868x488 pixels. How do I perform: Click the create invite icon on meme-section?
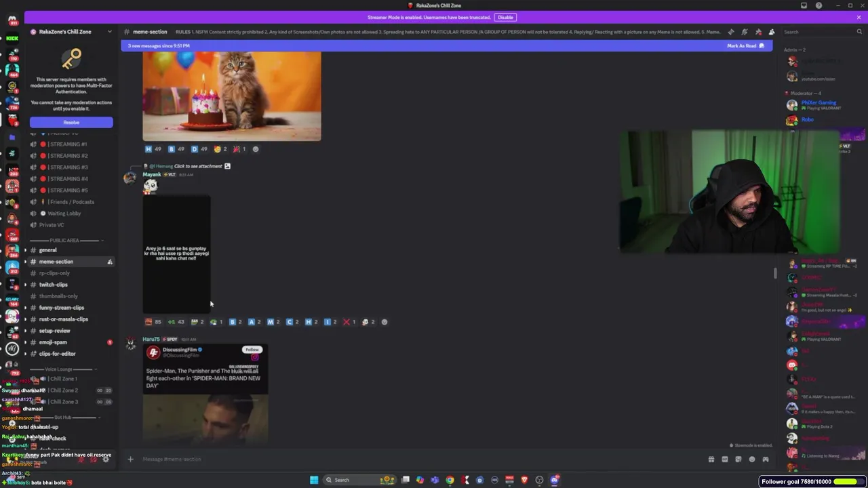(110, 262)
